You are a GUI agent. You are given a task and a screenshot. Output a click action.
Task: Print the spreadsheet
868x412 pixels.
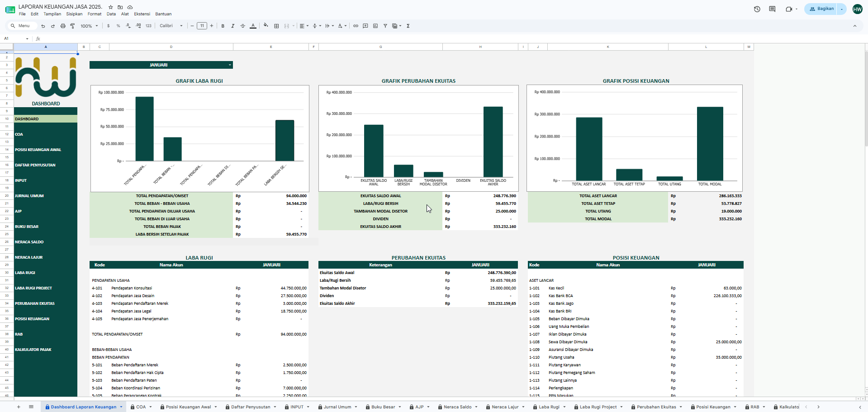point(63,26)
